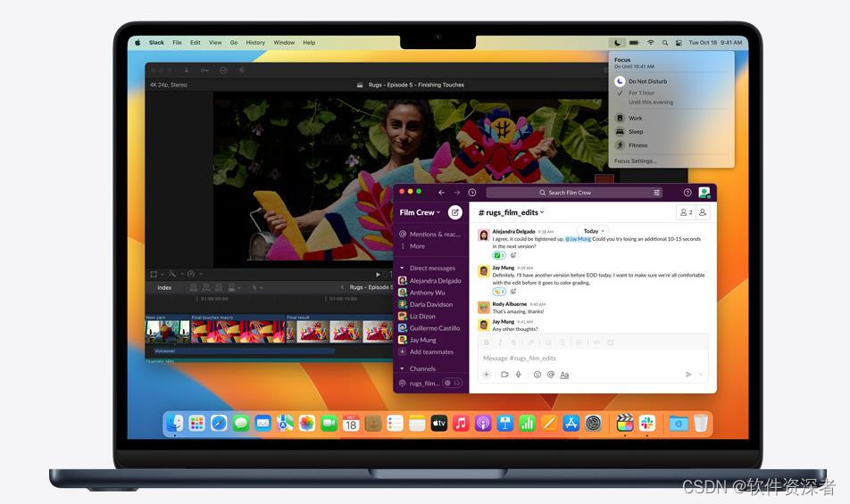Open Final Cut Pro from the Dock
Viewport: 850px width, 504px height.
click(624, 423)
